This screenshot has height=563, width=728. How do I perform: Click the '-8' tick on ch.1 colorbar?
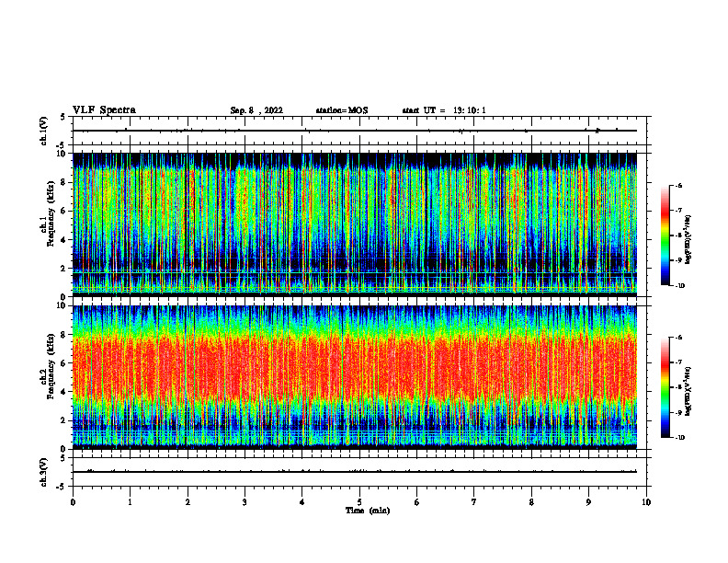pos(679,236)
